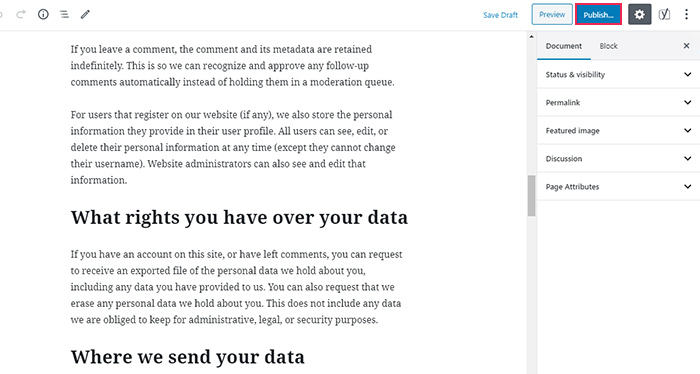Switch to the Block tab
The height and width of the screenshot is (374, 700).
coord(608,46)
